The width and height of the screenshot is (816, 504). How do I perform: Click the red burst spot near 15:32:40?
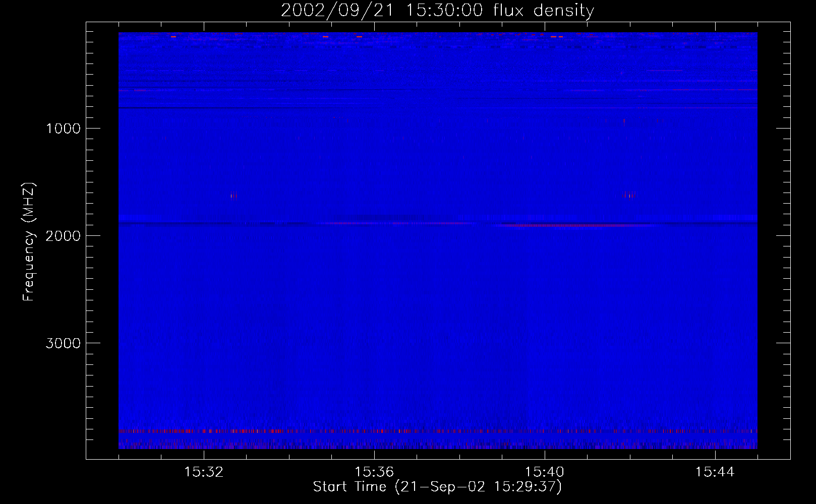pos(234,196)
